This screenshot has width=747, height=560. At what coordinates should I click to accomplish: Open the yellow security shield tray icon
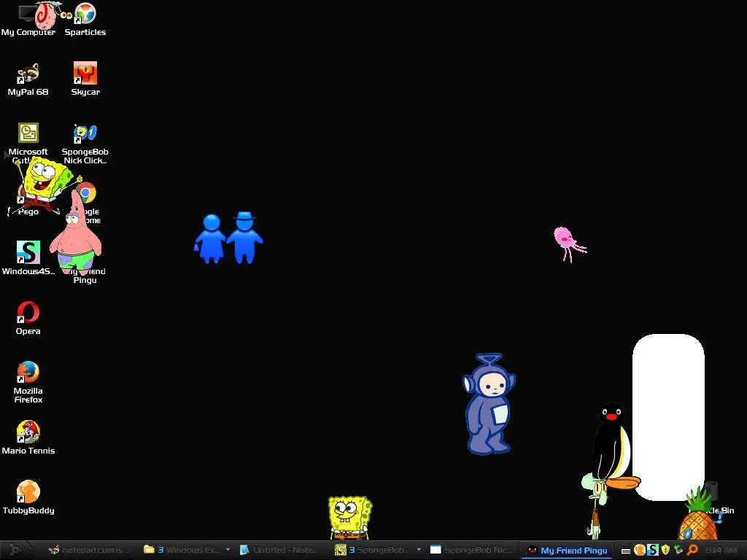coord(665,550)
